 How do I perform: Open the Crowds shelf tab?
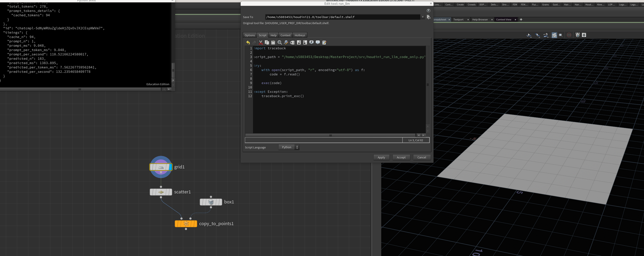click(472, 5)
